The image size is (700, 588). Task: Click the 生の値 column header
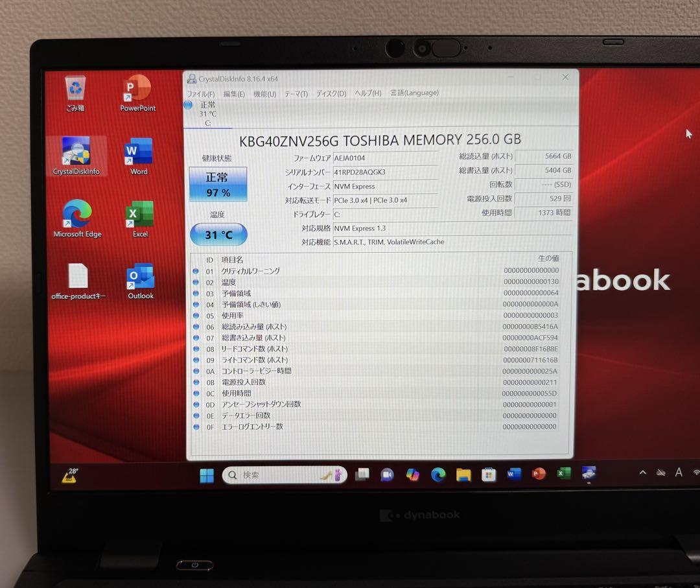pos(548,259)
